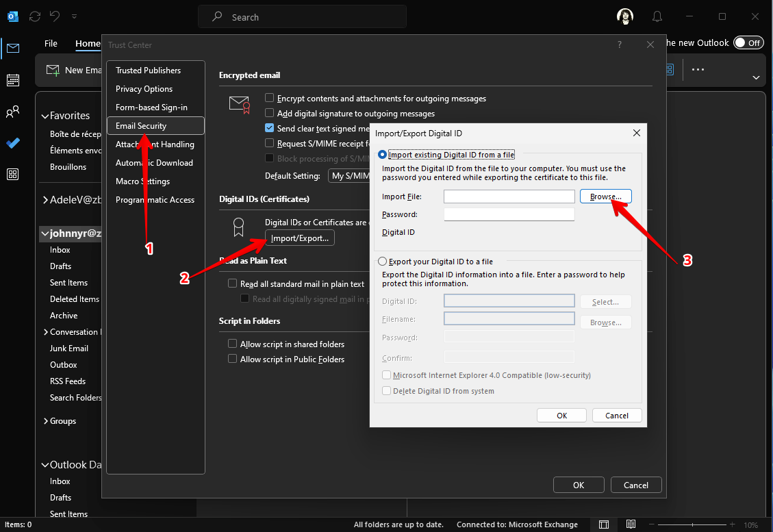Check Add digital signature to outgoing messages
The height and width of the screenshot is (532, 773).
pyautogui.click(x=270, y=114)
